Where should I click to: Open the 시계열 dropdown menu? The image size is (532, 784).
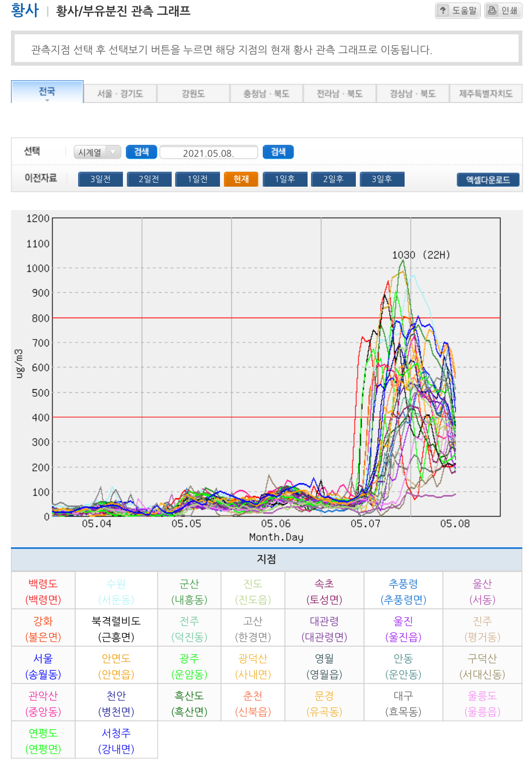pyautogui.click(x=98, y=152)
